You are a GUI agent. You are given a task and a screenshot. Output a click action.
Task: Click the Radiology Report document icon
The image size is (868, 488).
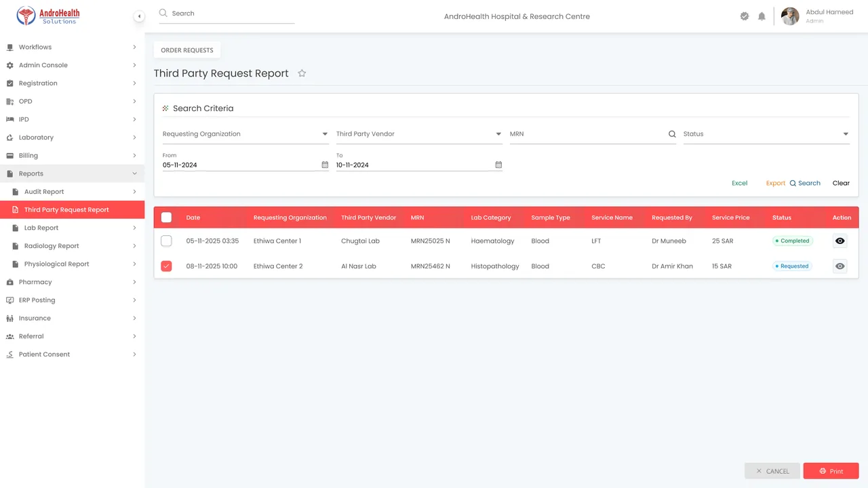tap(16, 246)
